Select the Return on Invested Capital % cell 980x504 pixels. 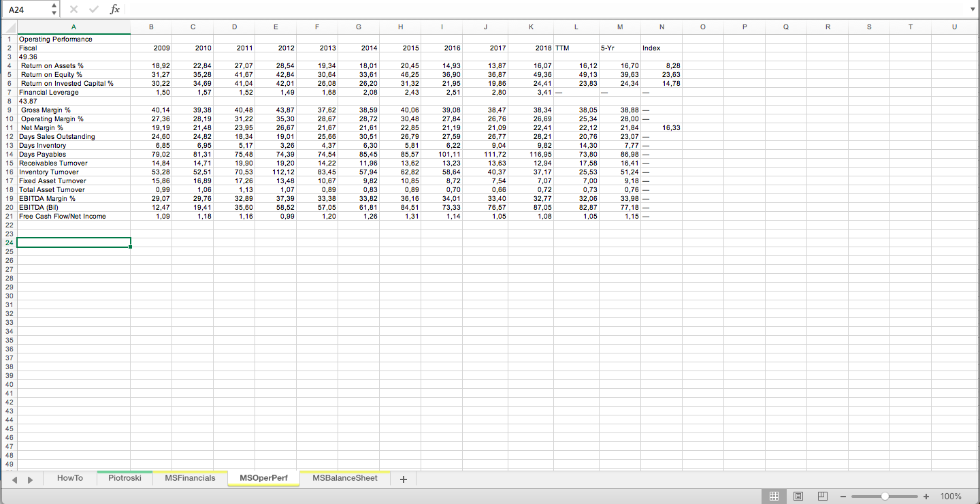pos(73,84)
